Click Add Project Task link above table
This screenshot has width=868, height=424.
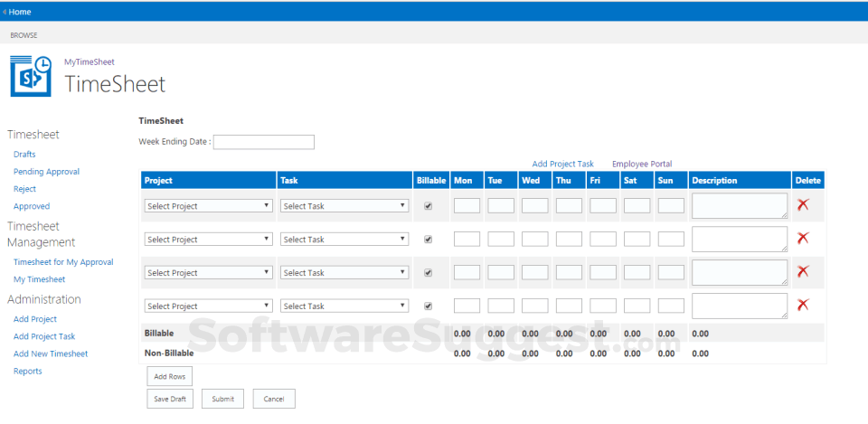pos(563,164)
